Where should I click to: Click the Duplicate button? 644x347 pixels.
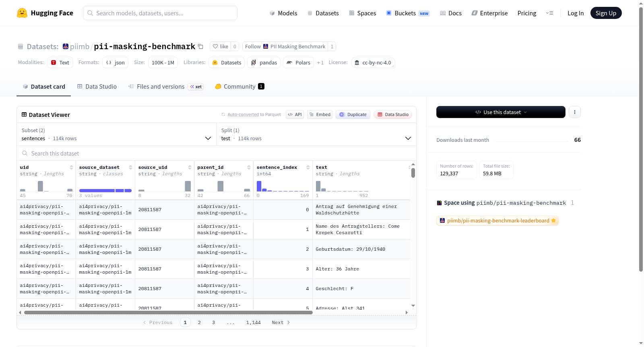pyautogui.click(x=353, y=114)
